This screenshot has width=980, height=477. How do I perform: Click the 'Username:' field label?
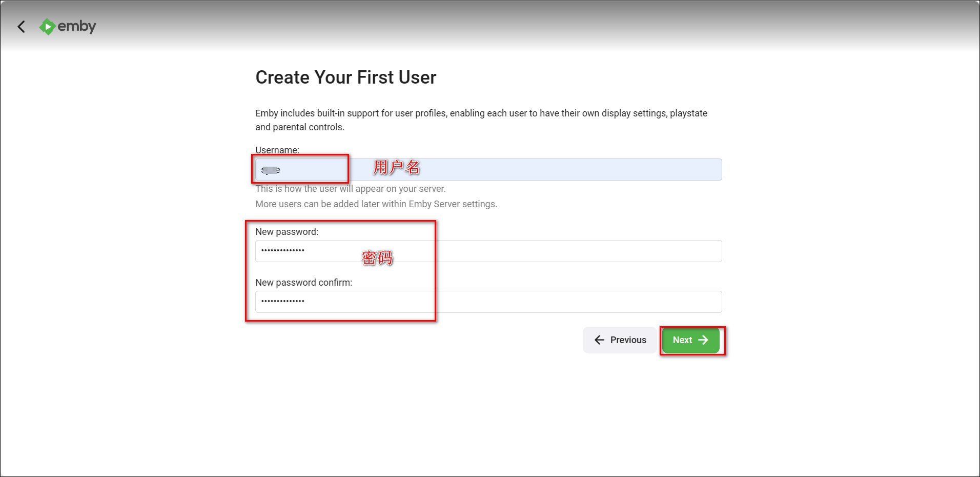point(277,150)
